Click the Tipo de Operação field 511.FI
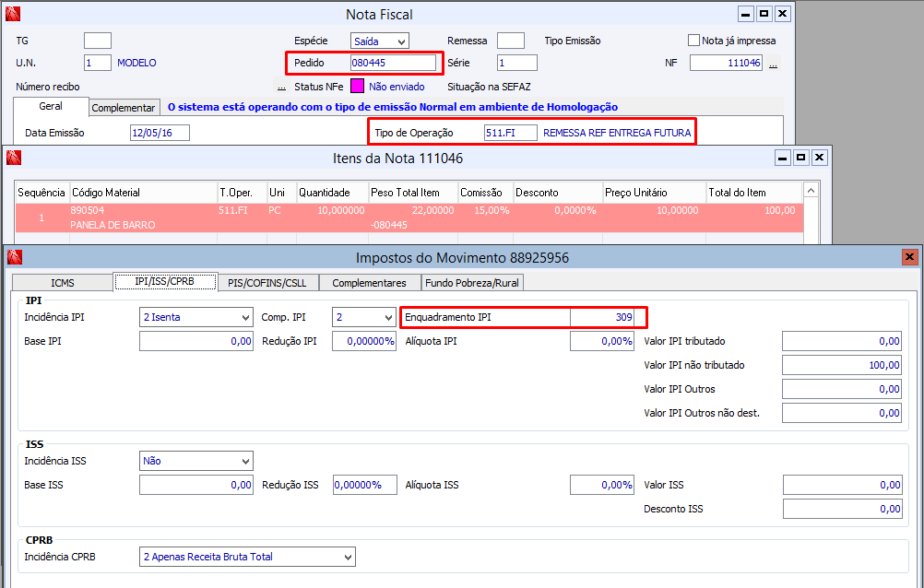This screenshot has height=588, width=924. click(510, 133)
